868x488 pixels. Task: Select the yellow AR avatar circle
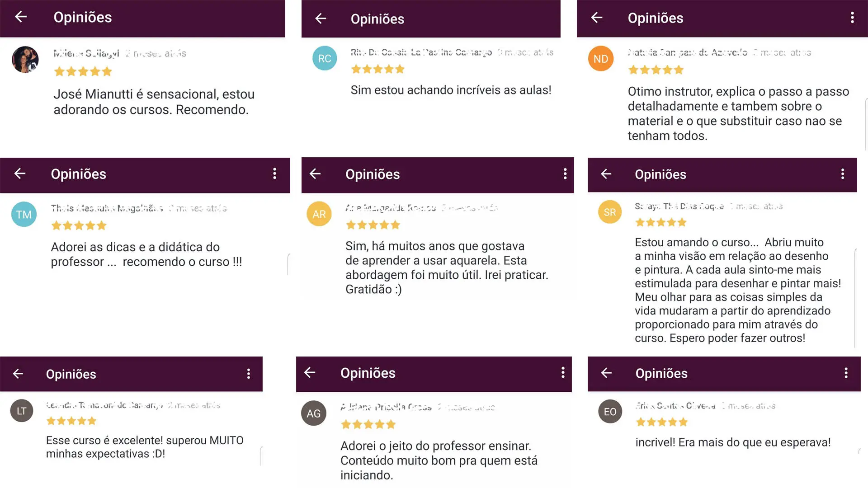tap(319, 214)
